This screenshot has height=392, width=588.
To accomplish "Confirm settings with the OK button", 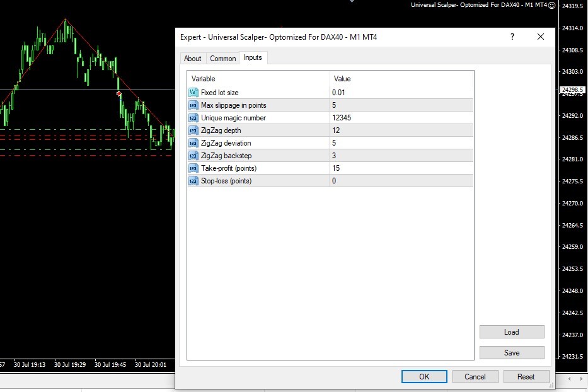I will point(424,377).
